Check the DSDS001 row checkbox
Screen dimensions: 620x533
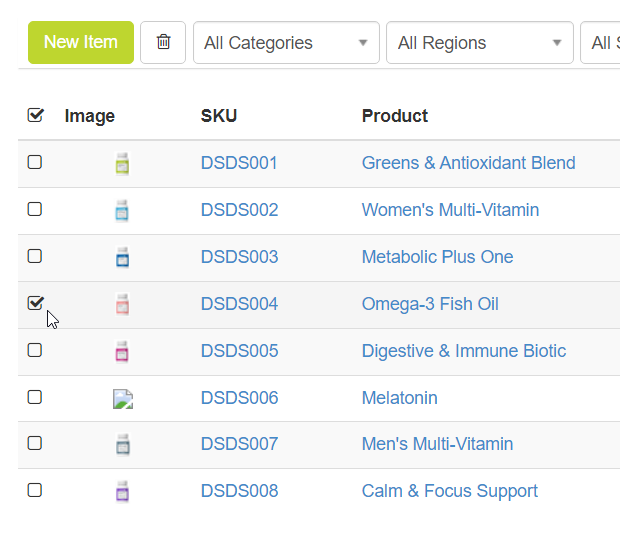pyautogui.click(x=35, y=162)
